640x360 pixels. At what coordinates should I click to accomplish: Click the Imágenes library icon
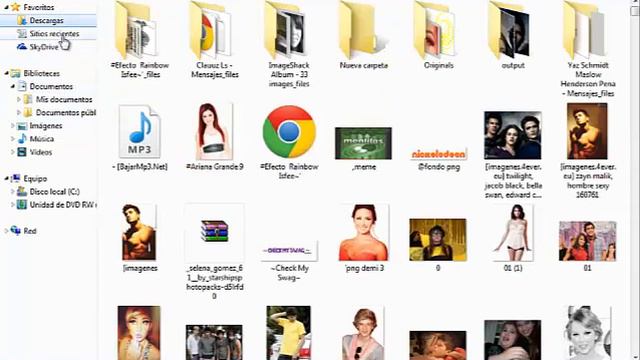click(x=22, y=126)
